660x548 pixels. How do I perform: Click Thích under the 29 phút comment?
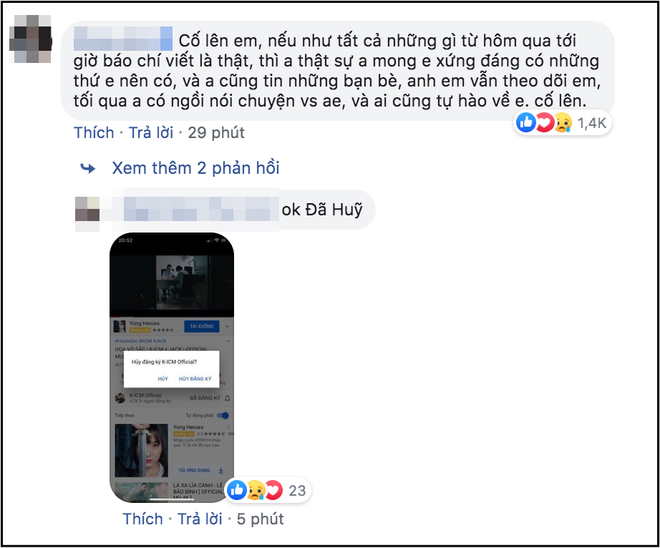pyautogui.click(x=94, y=133)
